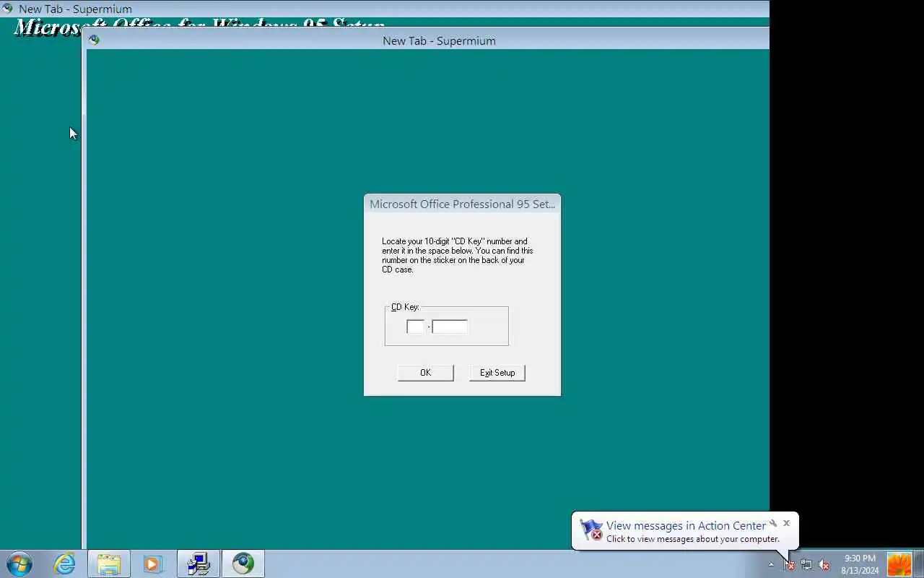This screenshot has height=578, width=924.
Task: Click the Microsoft Office Professional 95 dialog title
Action: click(x=462, y=204)
